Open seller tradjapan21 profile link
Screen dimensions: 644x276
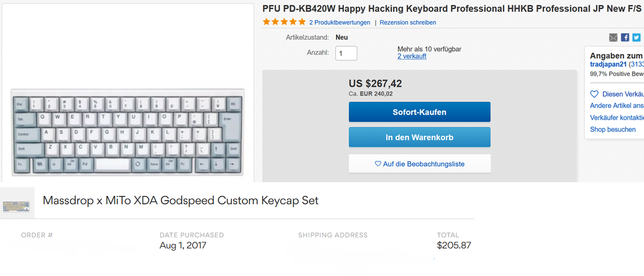tap(609, 64)
